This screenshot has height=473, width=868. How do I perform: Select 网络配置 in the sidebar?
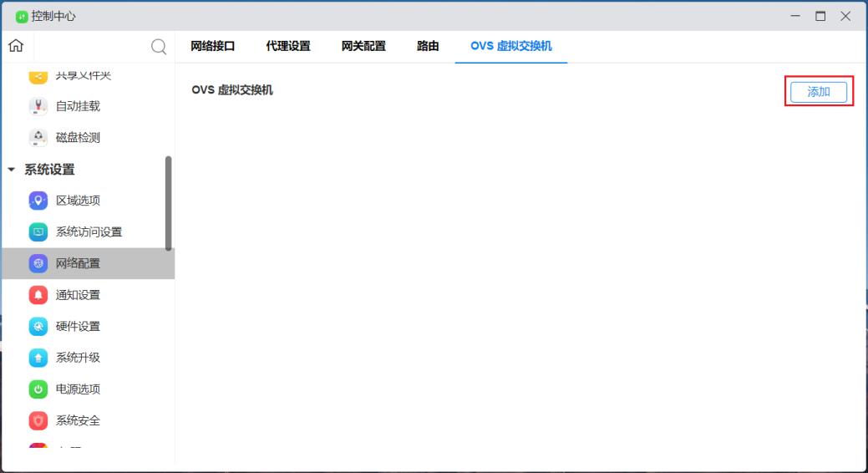click(x=78, y=263)
